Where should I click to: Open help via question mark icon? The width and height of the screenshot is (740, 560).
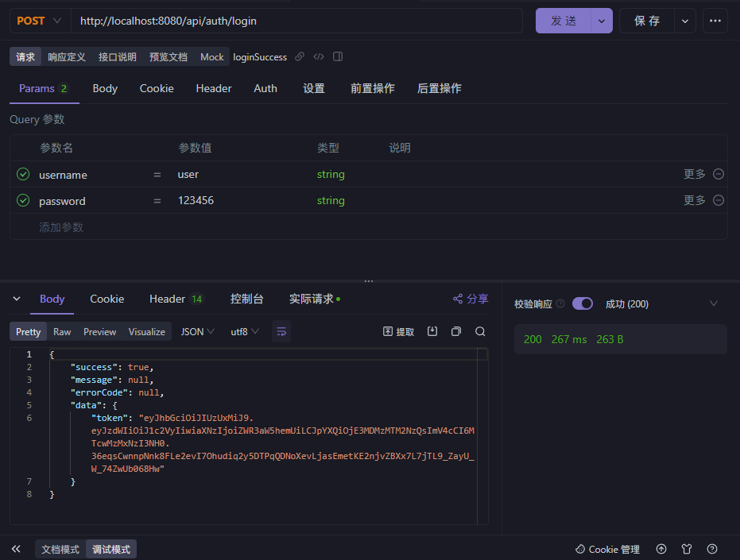[x=712, y=549]
